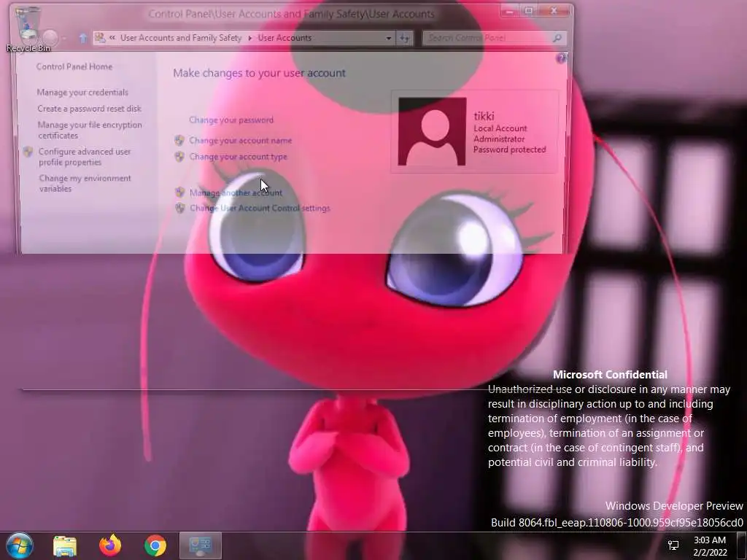Click the search magnifier icon
747x560 pixels.
click(557, 38)
